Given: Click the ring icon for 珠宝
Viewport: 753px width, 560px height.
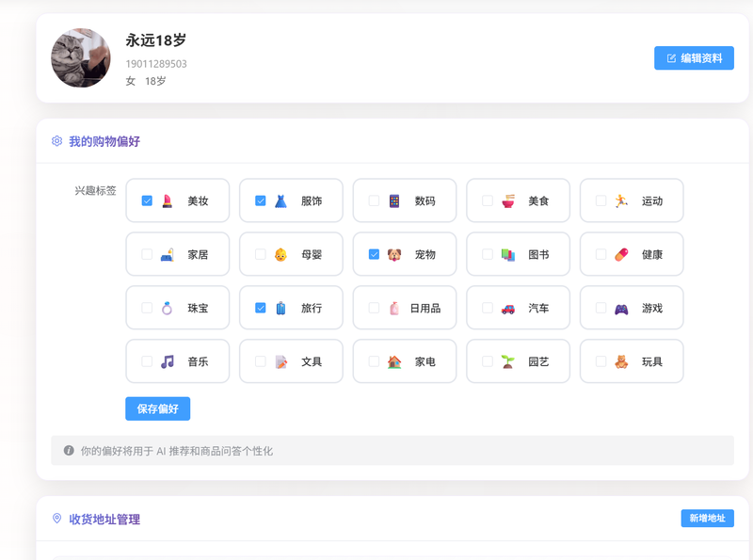Looking at the screenshot, I should [168, 308].
